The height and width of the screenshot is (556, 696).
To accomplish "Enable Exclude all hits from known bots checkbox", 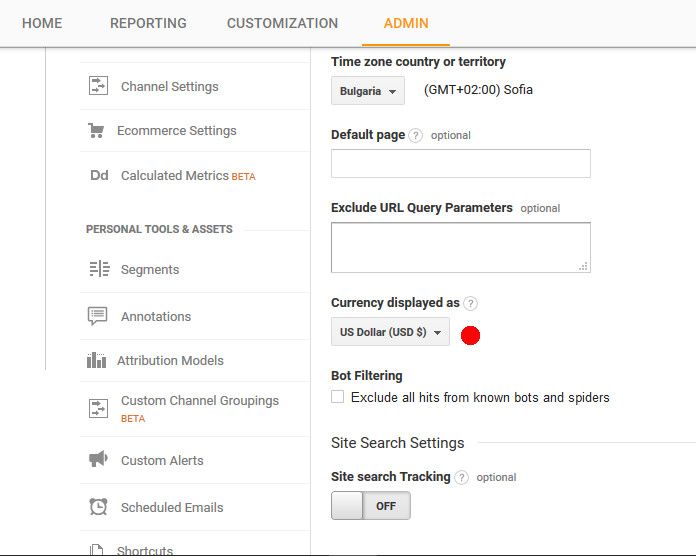I will (337, 396).
